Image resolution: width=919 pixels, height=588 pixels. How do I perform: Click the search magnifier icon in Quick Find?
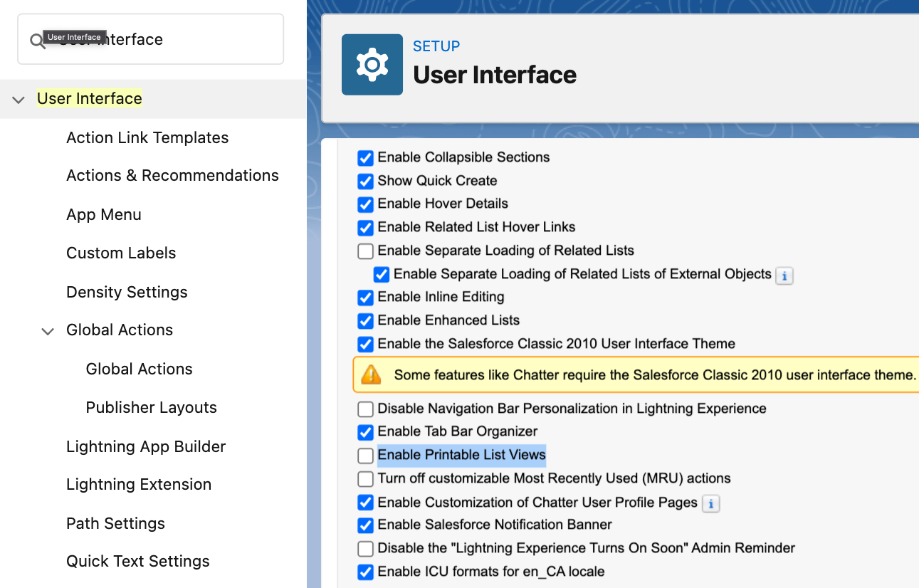[37, 41]
